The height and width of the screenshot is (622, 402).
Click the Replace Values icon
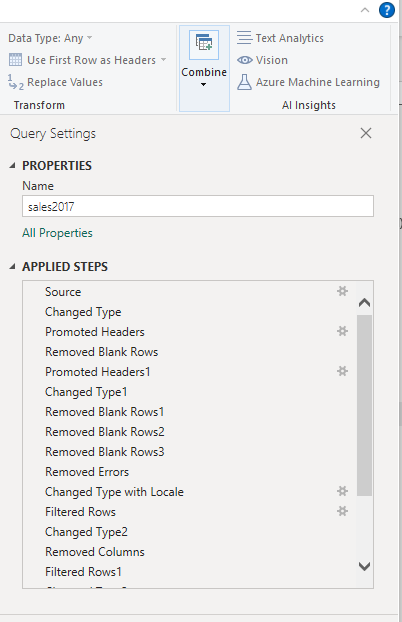coord(15,82)
